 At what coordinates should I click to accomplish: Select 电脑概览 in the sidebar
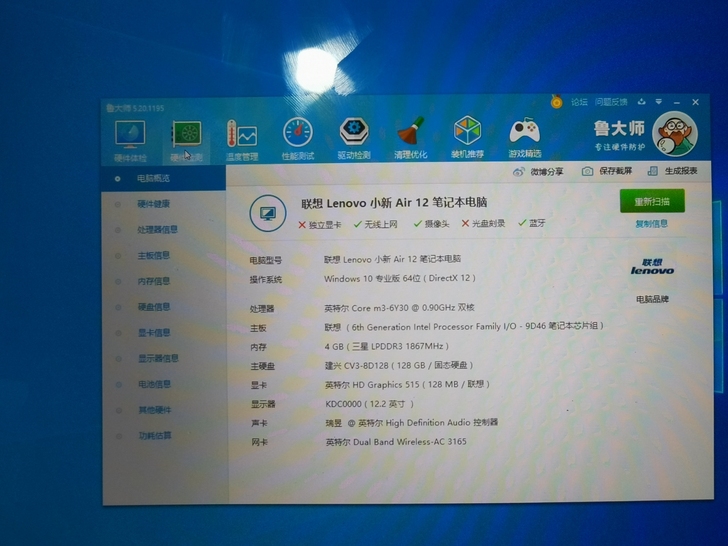163,178
